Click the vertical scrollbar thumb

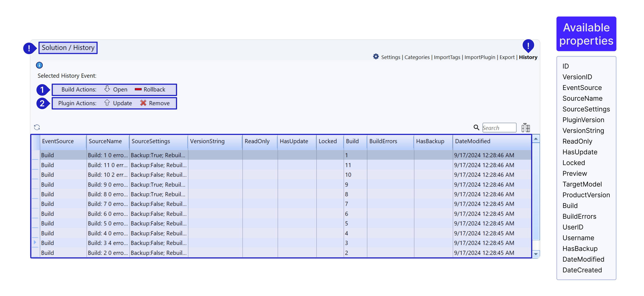pyautogui.click(x=536, y=191)
